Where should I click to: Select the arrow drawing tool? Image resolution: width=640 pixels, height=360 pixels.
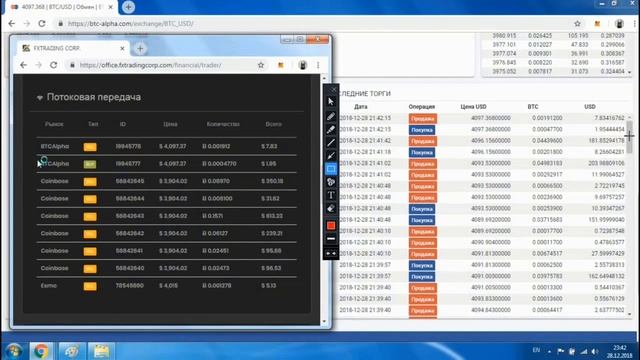[x=331, y=156]
